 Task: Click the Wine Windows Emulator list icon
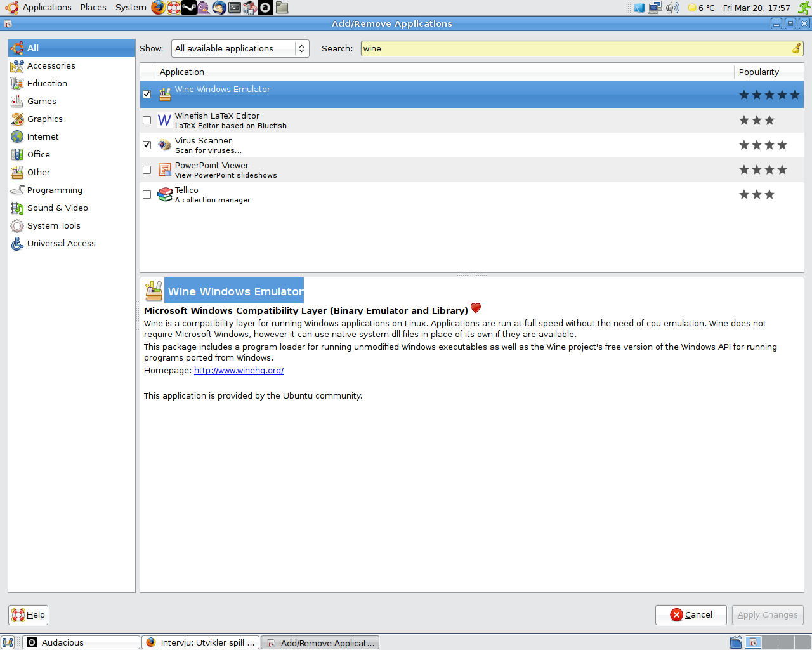pos(165,94)
